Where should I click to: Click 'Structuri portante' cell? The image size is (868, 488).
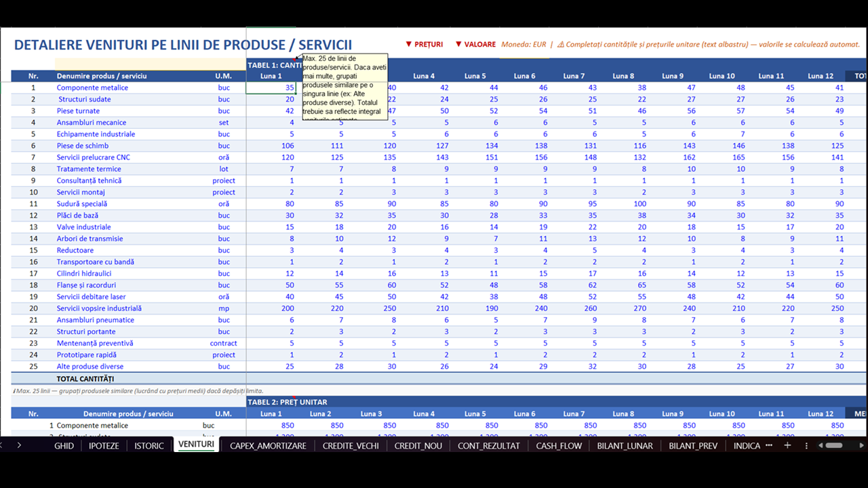(x=85, y=331)
